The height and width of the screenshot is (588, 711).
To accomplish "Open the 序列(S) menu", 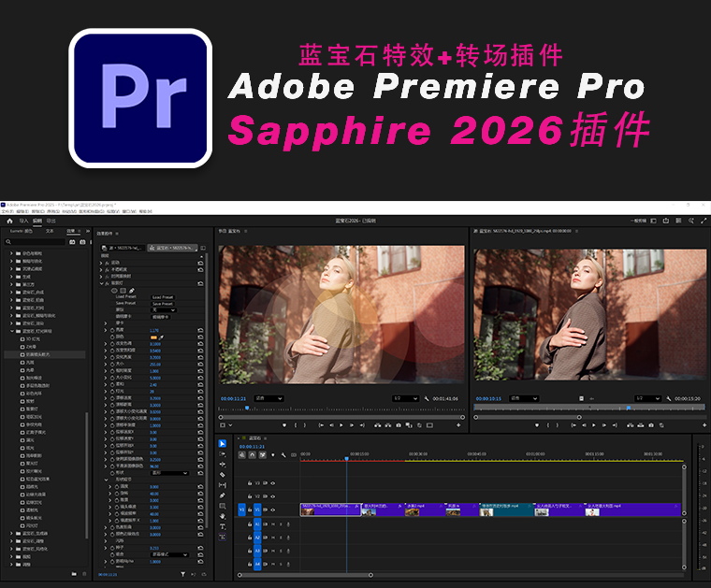I will point(53,211).
